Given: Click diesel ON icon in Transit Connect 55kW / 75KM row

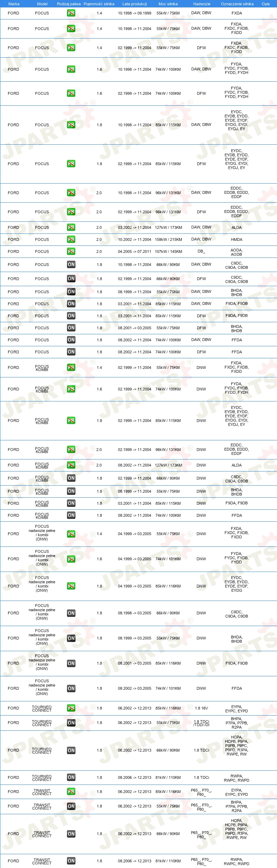Looking at the screenshot, I should [x=71, y=806].
